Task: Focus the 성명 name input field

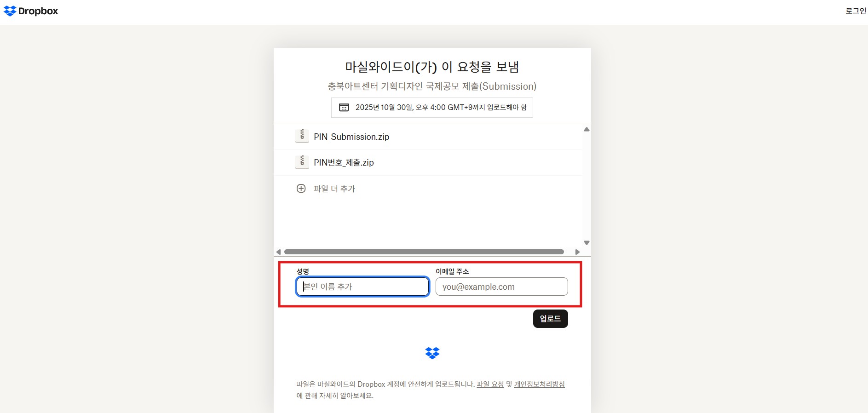Action: (x=362, y=287)
